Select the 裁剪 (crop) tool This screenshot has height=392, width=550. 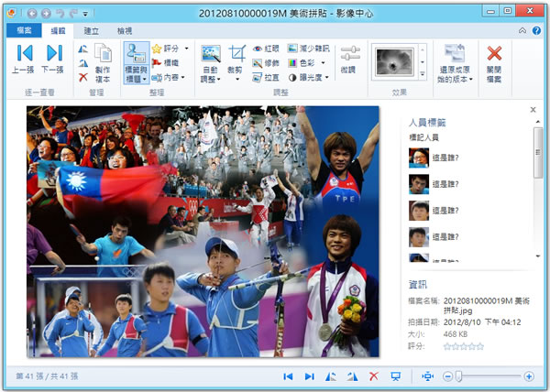coord(236,60)
